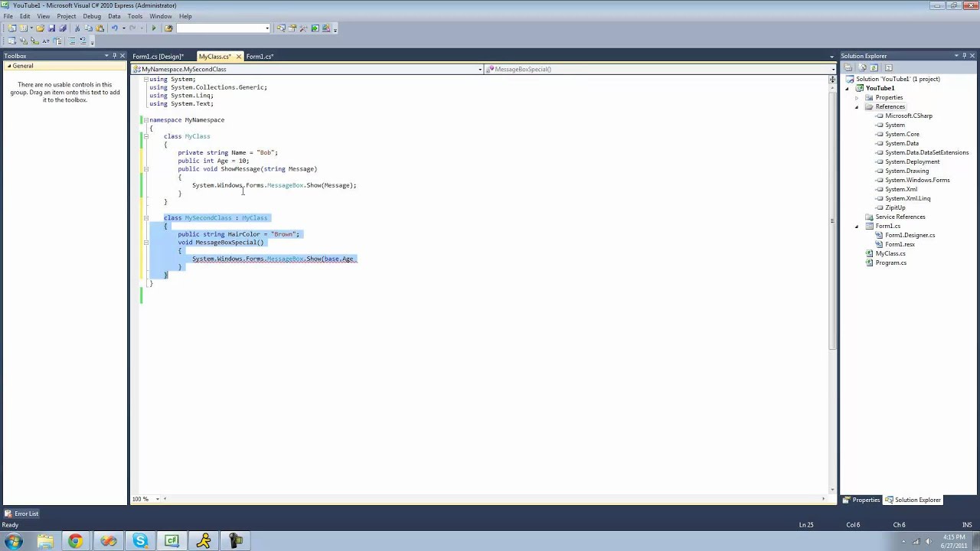Click the Cut scissors icon

pos(77,28)
